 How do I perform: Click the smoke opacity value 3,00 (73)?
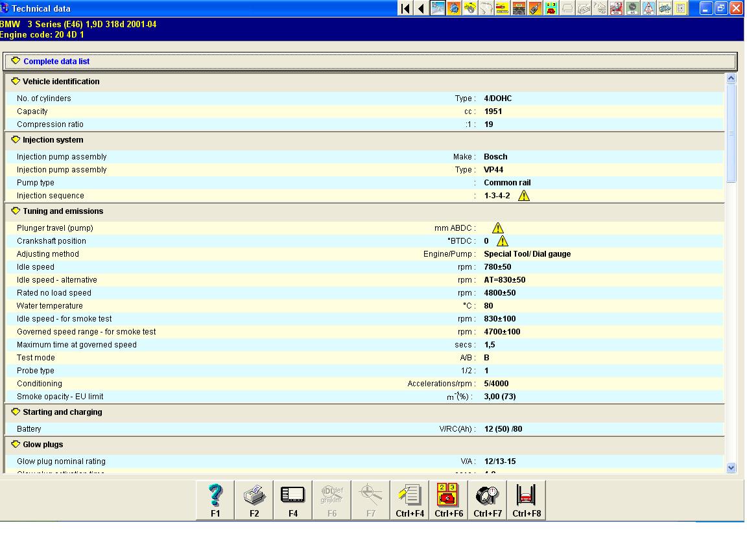click(x=500, y=397)
